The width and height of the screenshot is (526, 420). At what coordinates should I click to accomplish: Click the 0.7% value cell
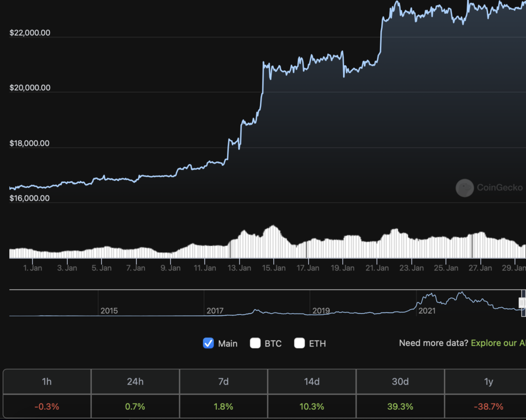coord(135,407)
